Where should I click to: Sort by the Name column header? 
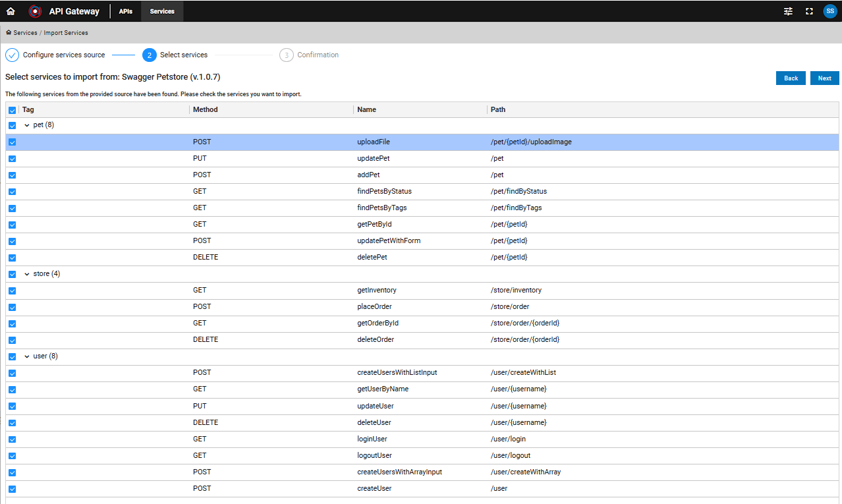(366, 109)
